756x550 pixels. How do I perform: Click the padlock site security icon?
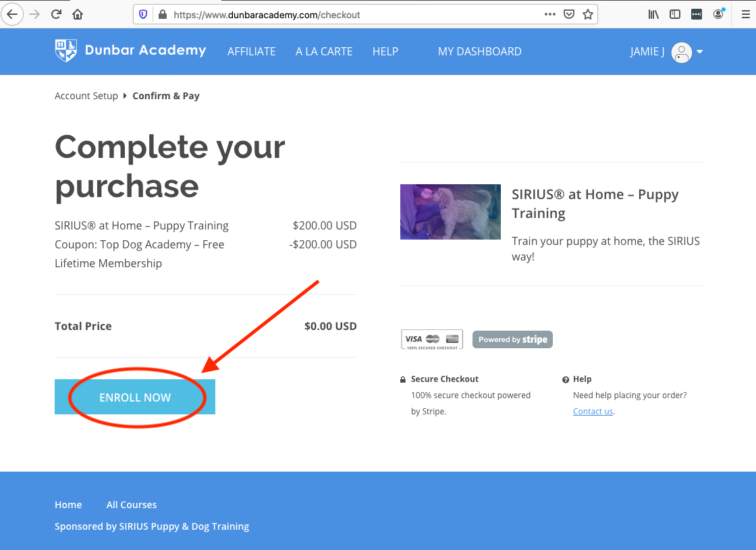163,14
